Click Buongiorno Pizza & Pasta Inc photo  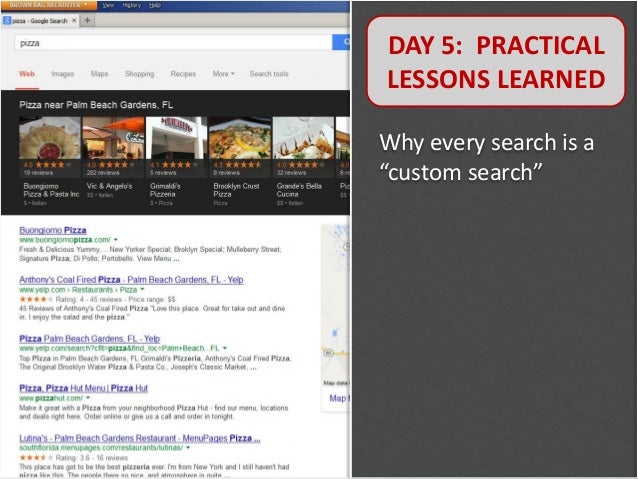50,138
